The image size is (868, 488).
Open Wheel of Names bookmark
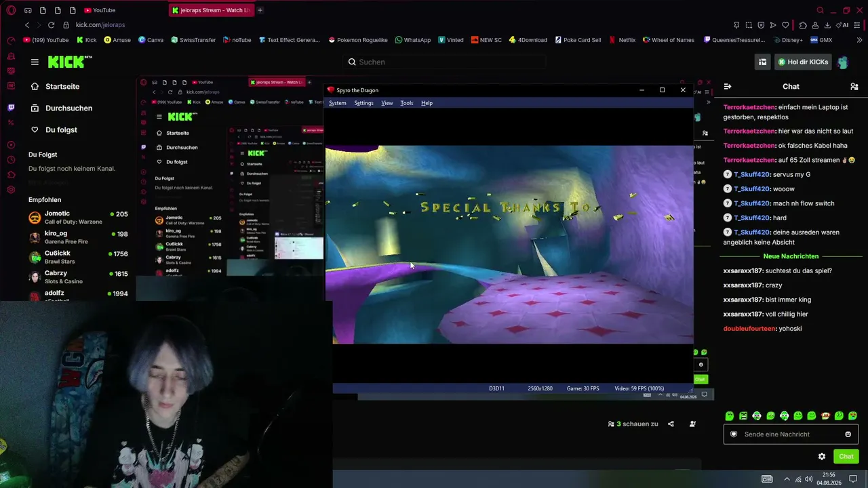pos(669,40)
